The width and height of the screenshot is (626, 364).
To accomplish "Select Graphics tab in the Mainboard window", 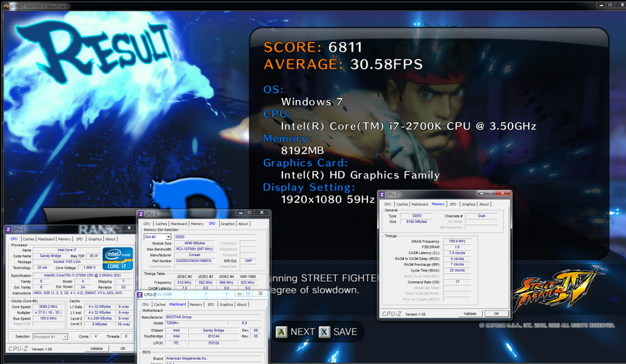I will click(x=226, y=304).
